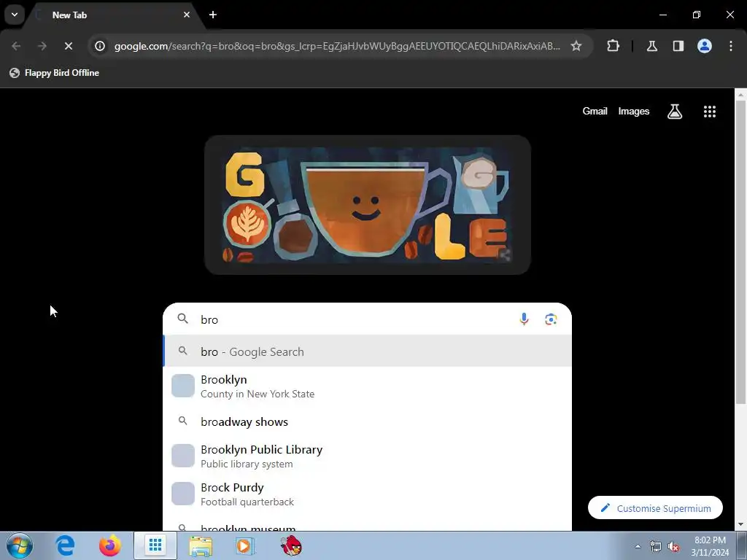Open the Windows Start menu
Screen dimensions: 747x560
20,545
